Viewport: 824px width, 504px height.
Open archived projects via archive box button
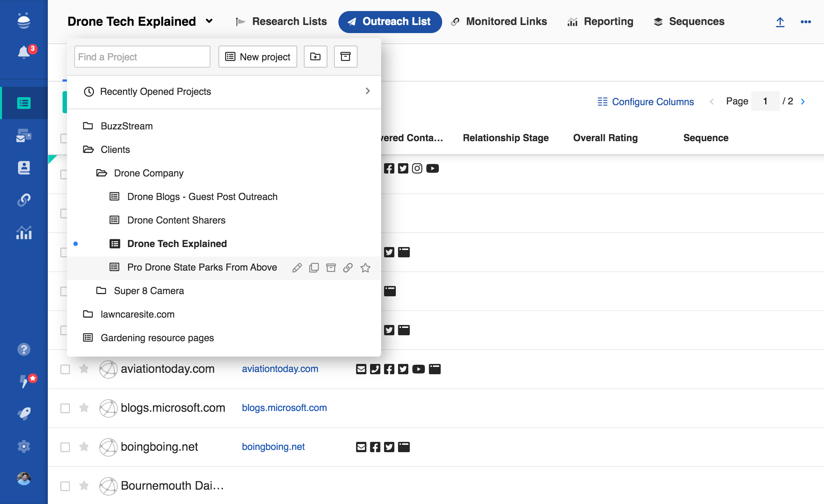click(345, 57)
